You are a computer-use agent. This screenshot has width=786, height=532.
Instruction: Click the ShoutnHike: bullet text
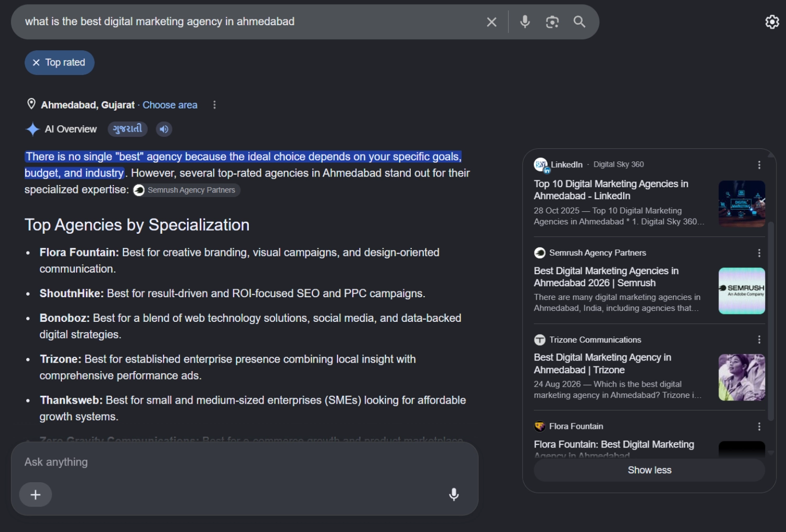pyautogui.click(x=232, y=294)
